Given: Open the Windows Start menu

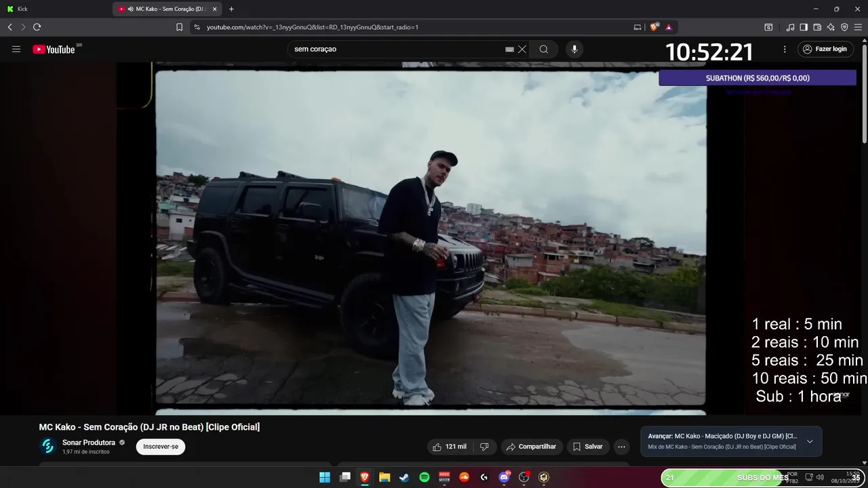Looking at the screenshot, I should [x=325, y=477].
